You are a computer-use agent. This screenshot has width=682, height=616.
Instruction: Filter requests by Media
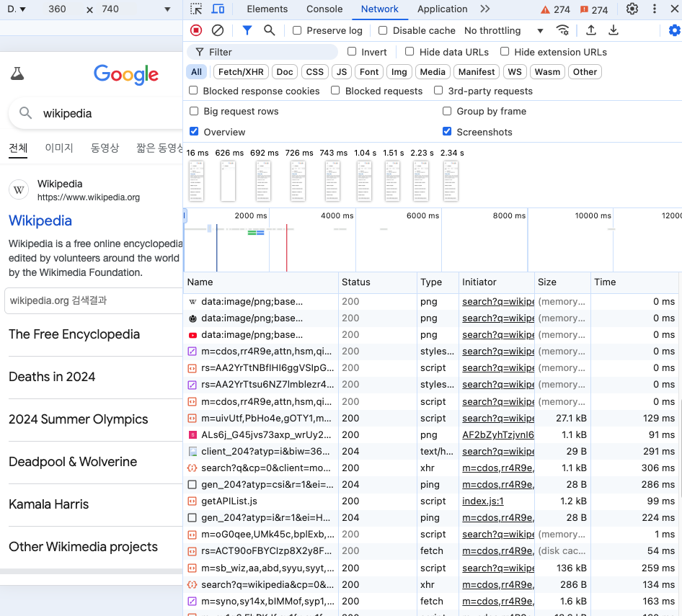click(433, 72)
